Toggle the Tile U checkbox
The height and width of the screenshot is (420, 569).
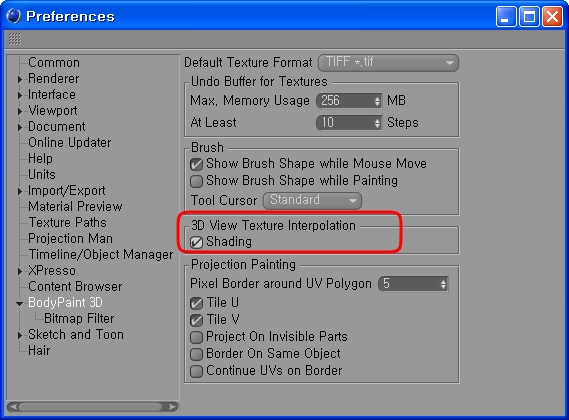pyautogui.click(x=196, y=303)
